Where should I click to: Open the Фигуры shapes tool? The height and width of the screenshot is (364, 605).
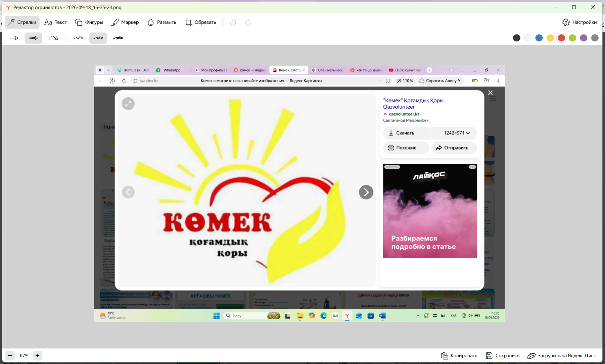coord(89,22)
